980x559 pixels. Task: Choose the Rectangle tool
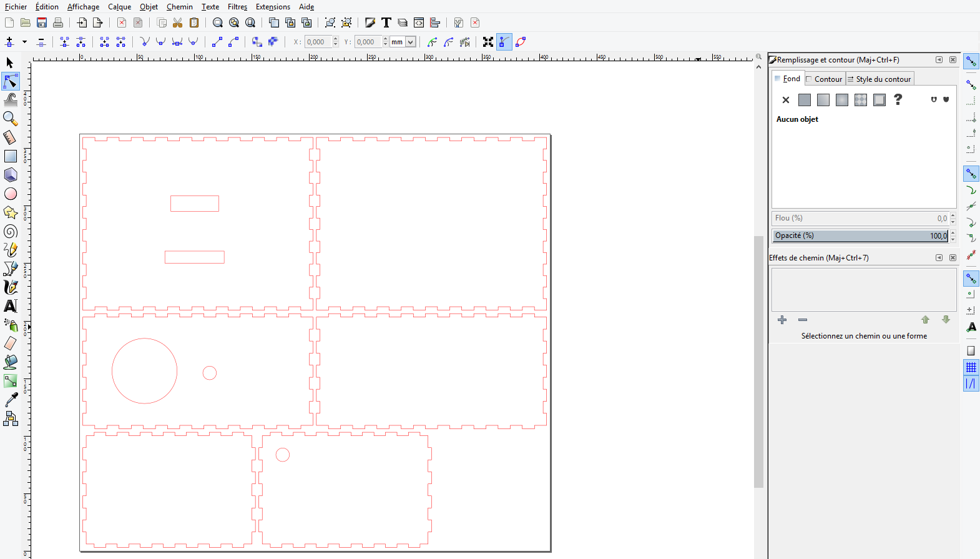(x=11, y=156)
